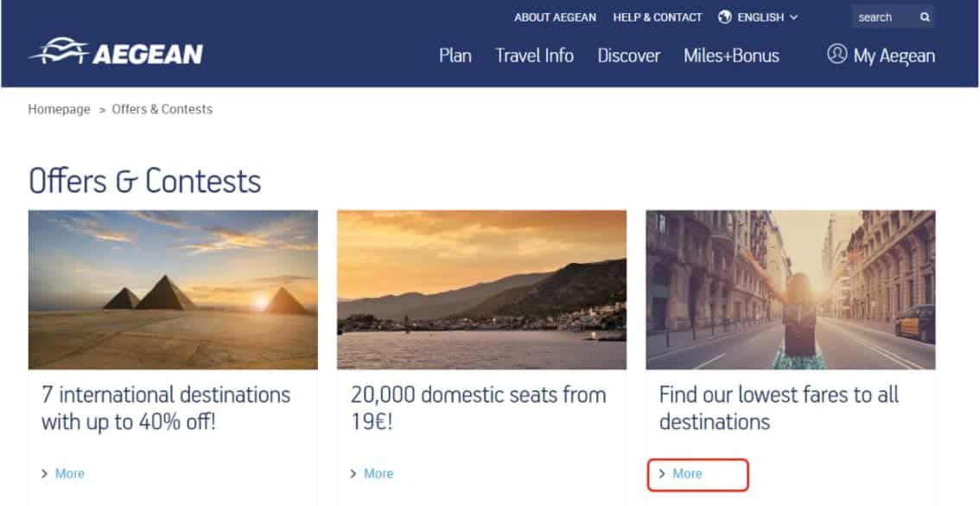Open the Miles+Bonus menu
The image size is (980, 506).
tap(731, 55)
